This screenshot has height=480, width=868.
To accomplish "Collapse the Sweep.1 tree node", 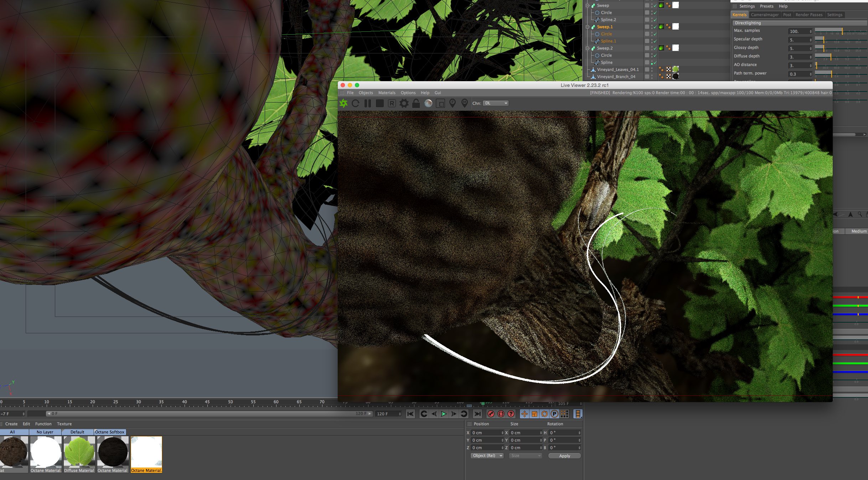I will [587, 27].
